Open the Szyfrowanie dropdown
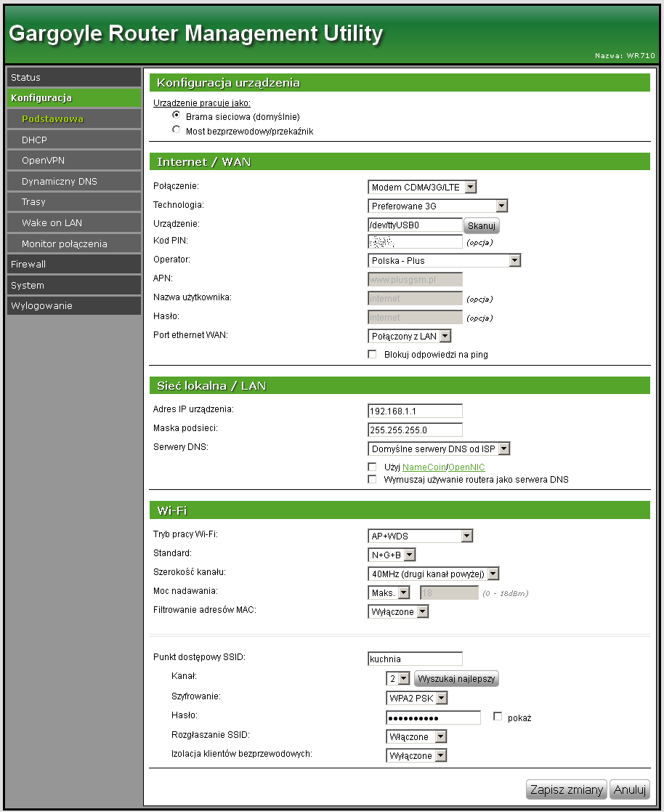Viewport: 664px width, 812px height. point(416,699)
